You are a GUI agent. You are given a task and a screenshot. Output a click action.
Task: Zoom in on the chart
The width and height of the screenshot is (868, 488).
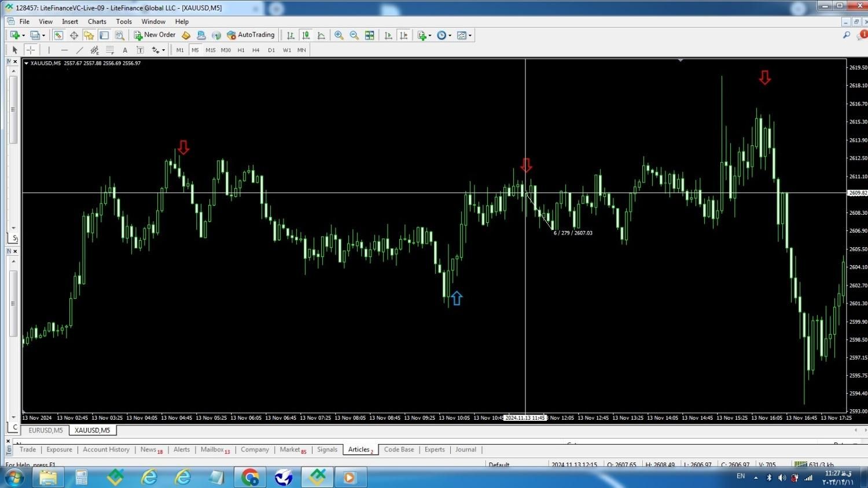click(339, 35)
